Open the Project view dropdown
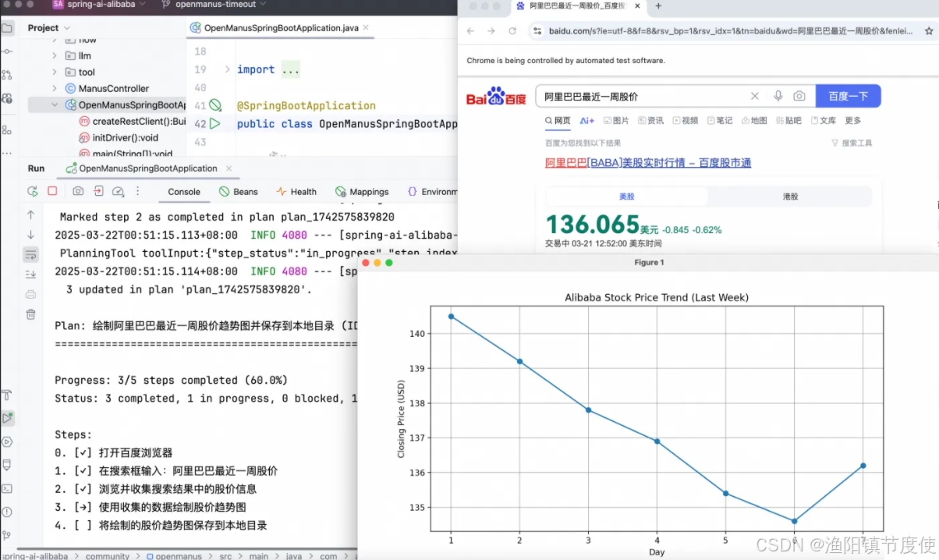This screenshot has width=939, height=560. pyautogui.click(x=49, y=28)
